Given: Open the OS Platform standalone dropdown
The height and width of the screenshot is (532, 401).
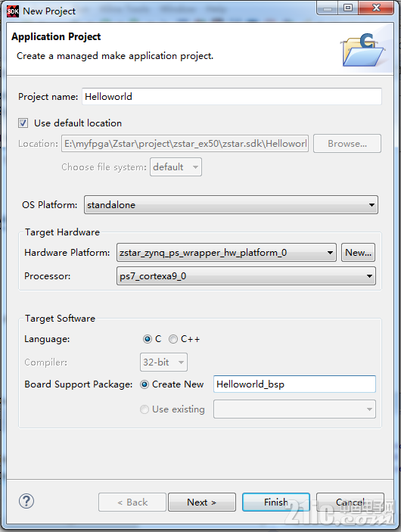Looking at the screenshot, I should 231,205.
